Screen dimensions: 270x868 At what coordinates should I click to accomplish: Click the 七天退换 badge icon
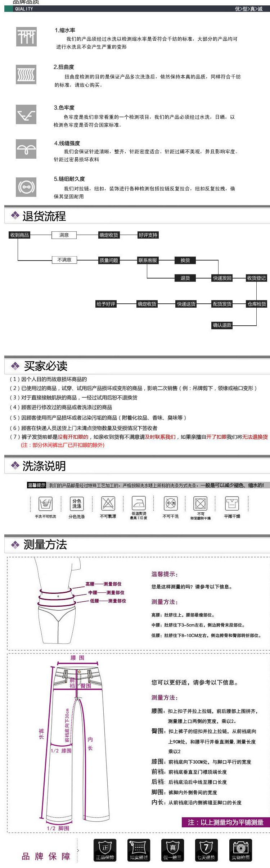tap(206, 850)
